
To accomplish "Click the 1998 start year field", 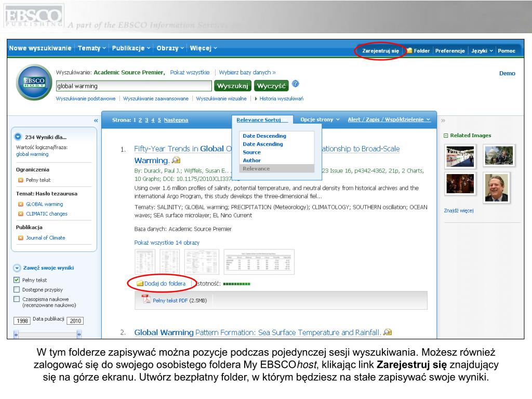I will (22, 321).
